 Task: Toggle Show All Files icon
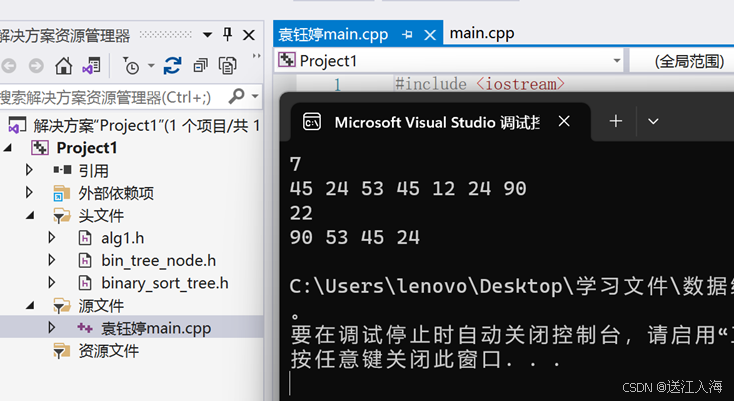(x=228, y=66)
